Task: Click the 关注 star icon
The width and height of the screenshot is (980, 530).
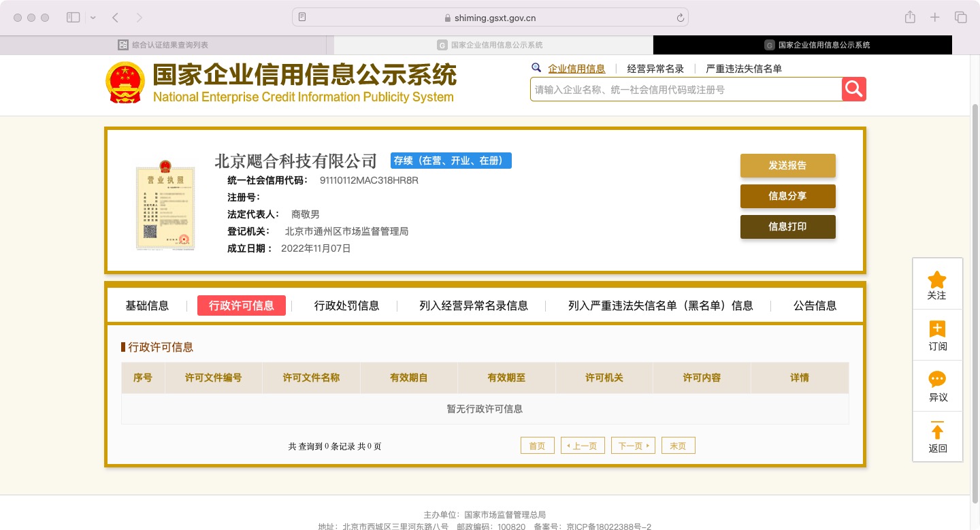Action: point(937,280)
